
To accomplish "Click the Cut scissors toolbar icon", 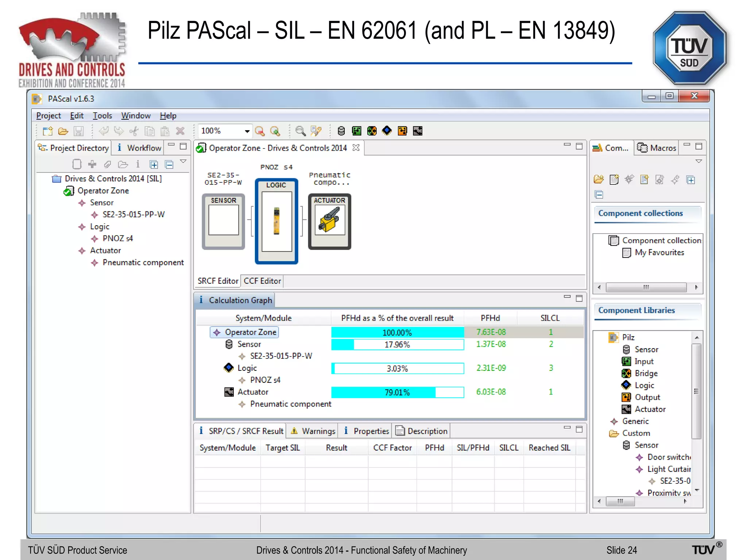I will coord(134,131).
